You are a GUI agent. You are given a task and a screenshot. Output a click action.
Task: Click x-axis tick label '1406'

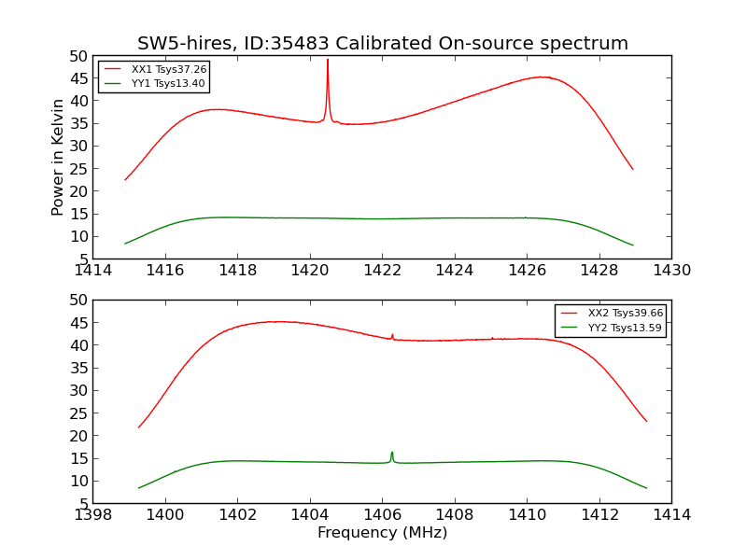(383, 515)
